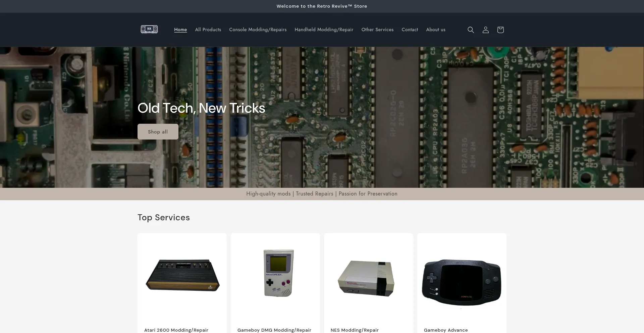Open Atari 2600 Modding/Repair link
This screenshot has width=644, height=333.
176,330
